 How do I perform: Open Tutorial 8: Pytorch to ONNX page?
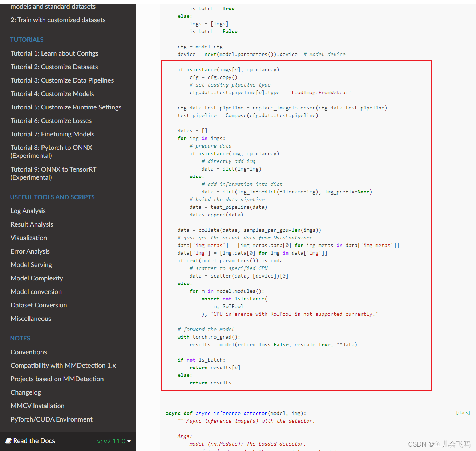pos(51,147)
